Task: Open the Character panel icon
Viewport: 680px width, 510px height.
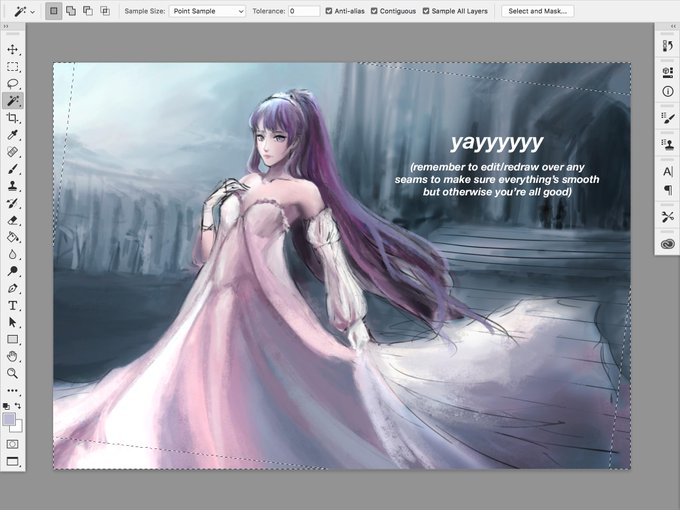Action: click(x=668, y=172)
